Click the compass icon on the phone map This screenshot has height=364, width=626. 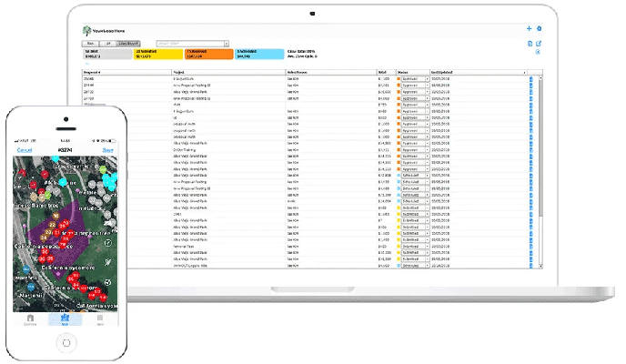point(107,243)
